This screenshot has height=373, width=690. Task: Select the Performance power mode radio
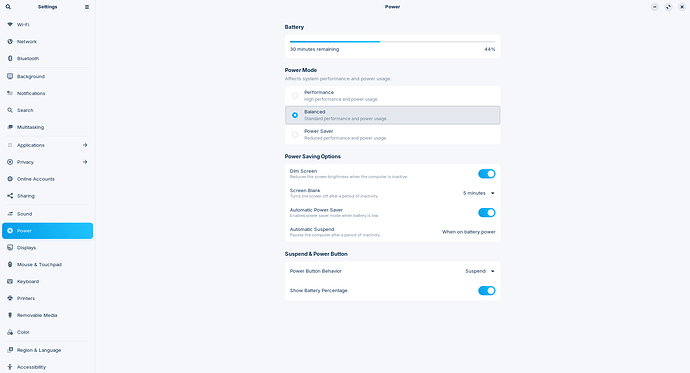(x=295, y=95)
